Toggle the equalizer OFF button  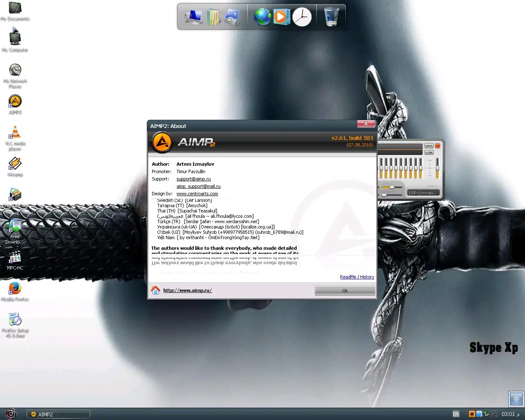429,146
